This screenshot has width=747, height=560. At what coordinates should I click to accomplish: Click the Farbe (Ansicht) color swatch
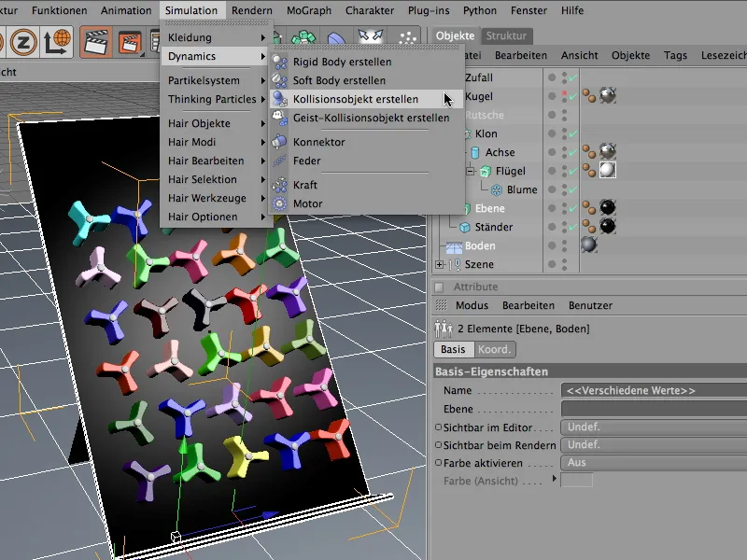576,480
